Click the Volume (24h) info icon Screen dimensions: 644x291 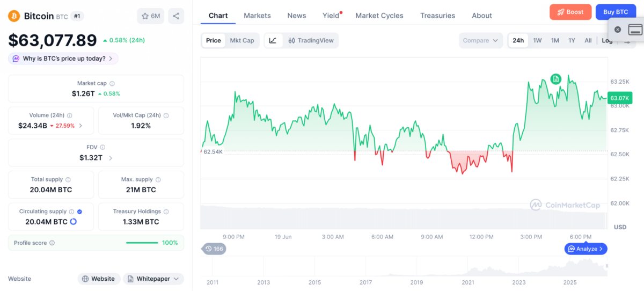[x=70, y=115]
